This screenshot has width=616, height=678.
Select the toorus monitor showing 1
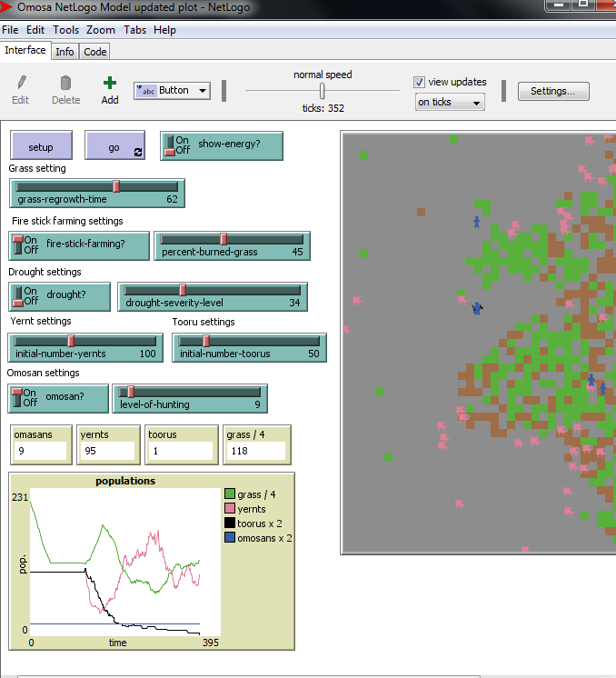pos(182,445)
